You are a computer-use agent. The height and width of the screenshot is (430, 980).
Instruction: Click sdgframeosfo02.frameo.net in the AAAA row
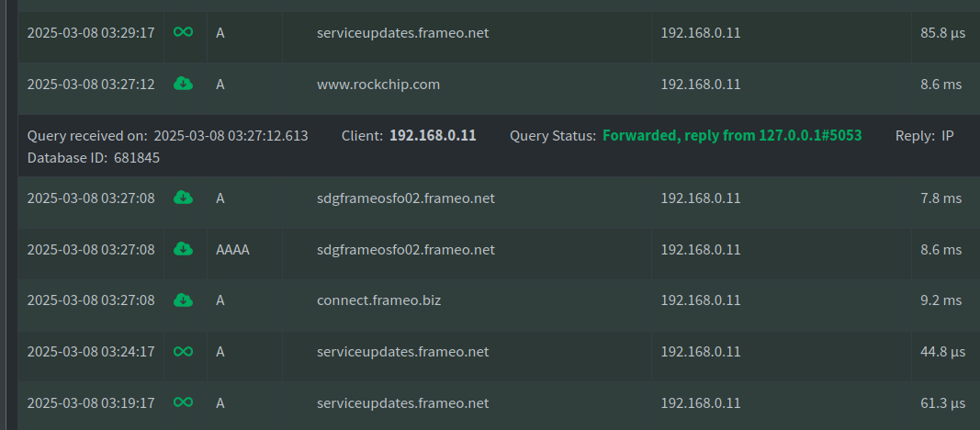coord(406,249)
